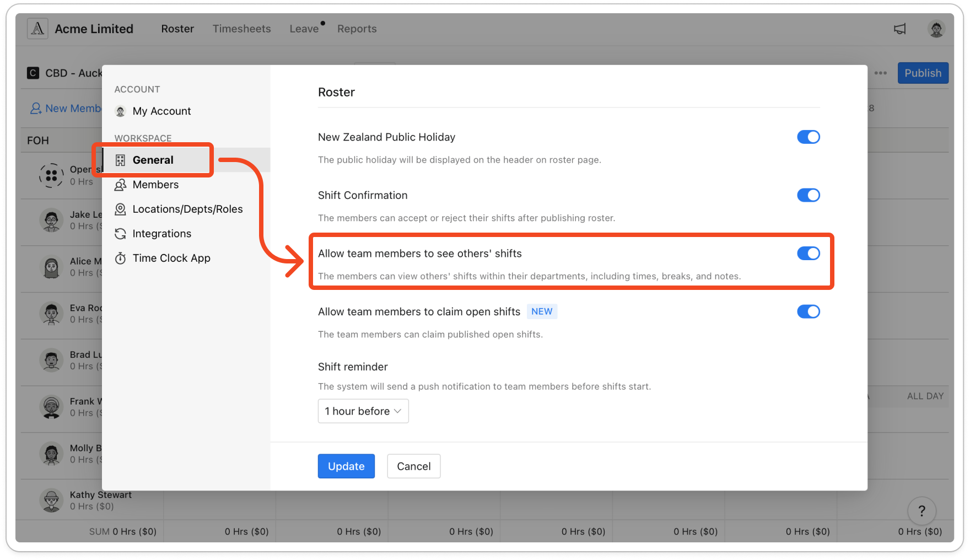
Task: Open the Roster tab in top navigation
Action: click(177, 29)
